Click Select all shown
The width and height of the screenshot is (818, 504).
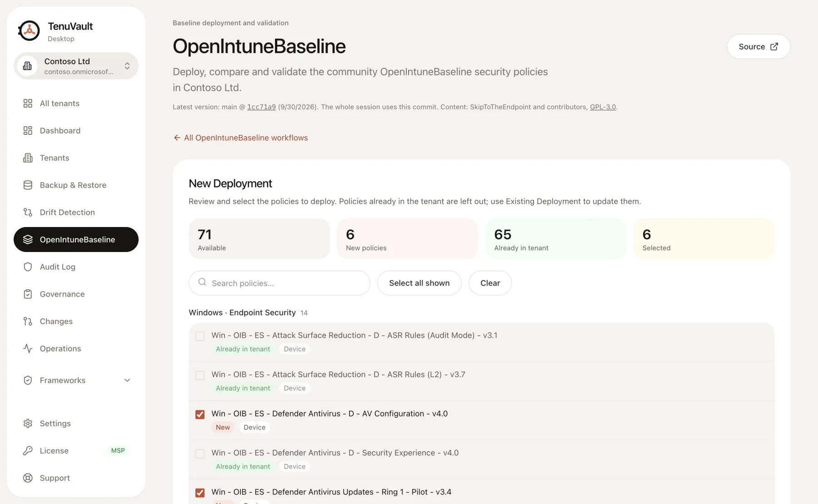pyautogui.click(x=419, y=283)
